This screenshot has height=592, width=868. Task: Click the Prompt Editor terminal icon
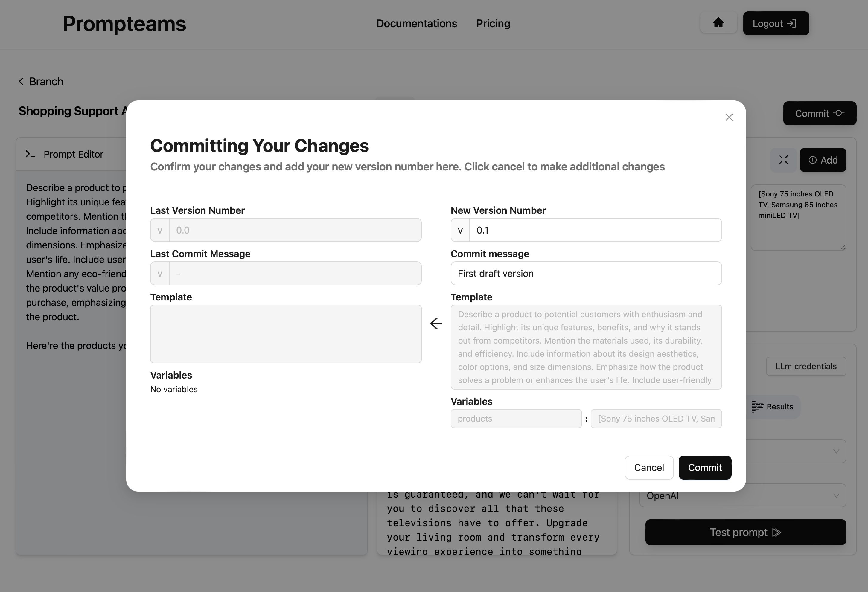click(30, 154)
